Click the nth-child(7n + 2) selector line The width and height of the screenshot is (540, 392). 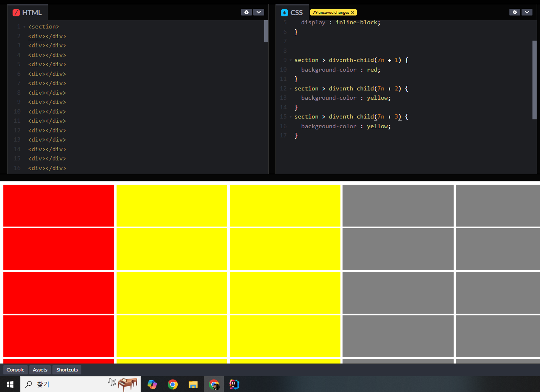click(351, 89)
